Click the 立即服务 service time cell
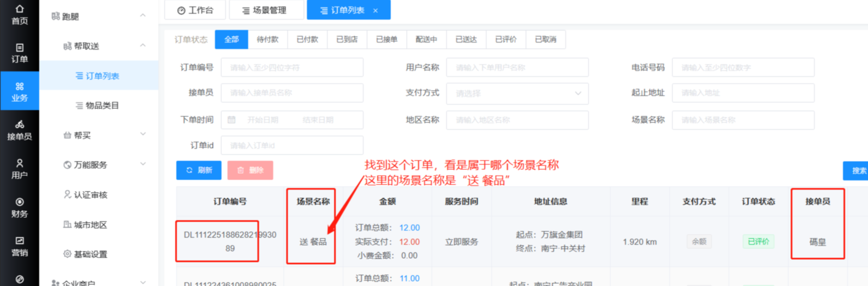868x286 pixels. point(461,242)
